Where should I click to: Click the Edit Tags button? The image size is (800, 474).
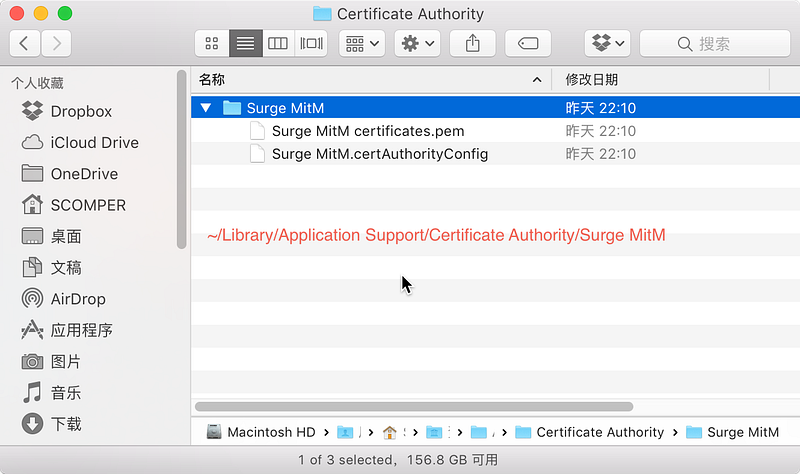(x=528, y=43)
